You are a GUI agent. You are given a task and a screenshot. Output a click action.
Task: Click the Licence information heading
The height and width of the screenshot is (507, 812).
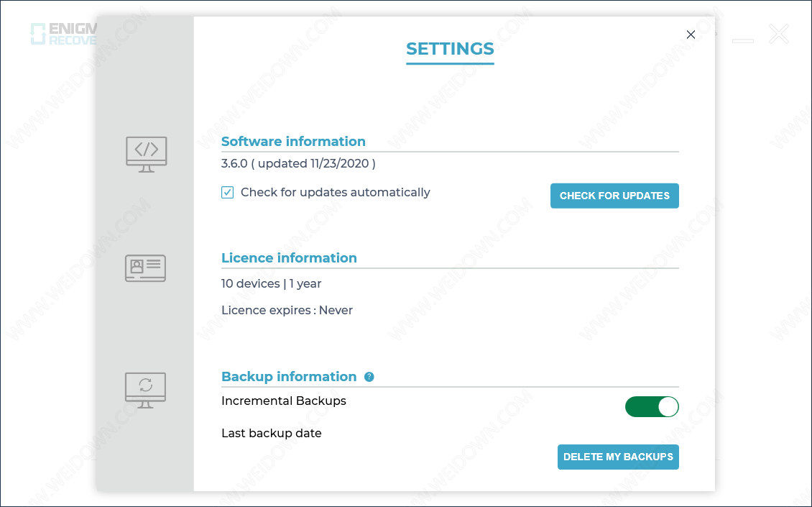point(289,257)
